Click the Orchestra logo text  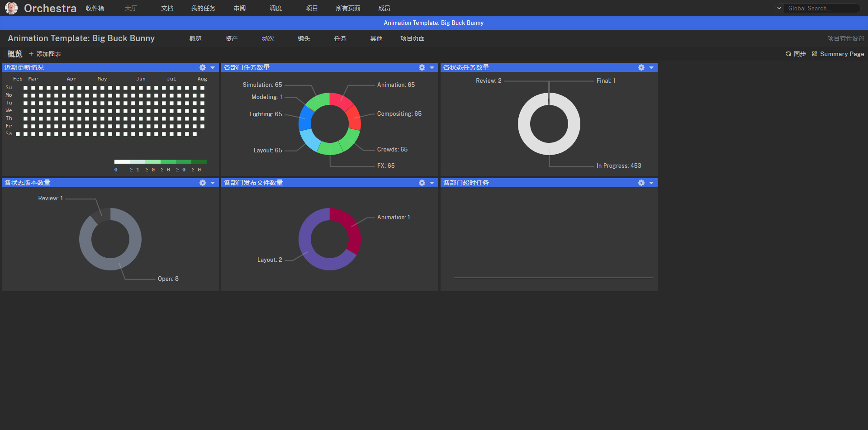click(x=50, y=8)
